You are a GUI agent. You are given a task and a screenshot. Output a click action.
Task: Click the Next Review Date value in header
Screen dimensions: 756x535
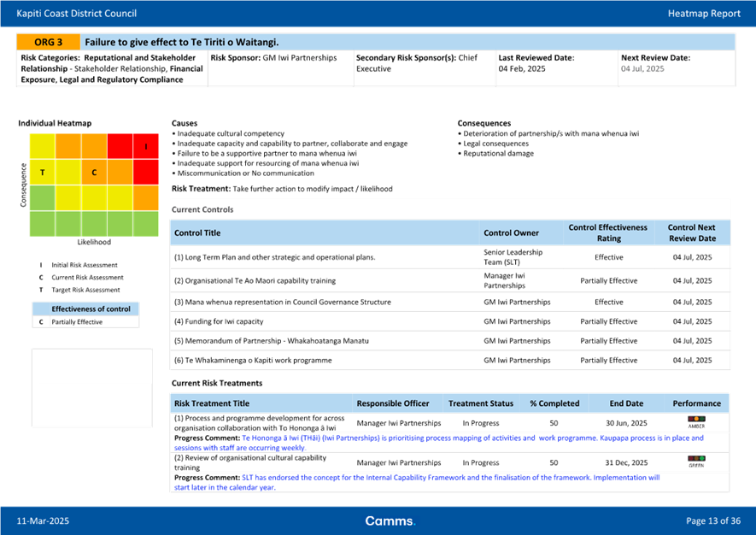point(642,68)
